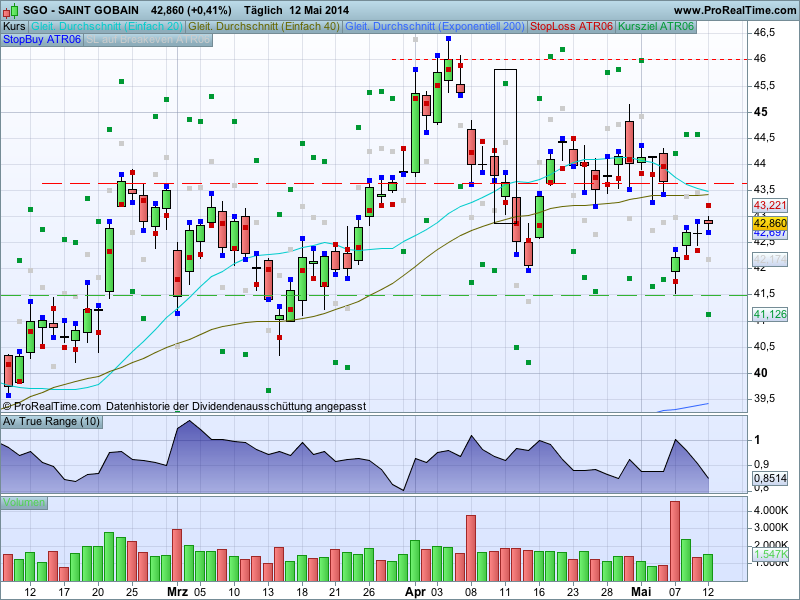Select the Gleit. Durchschnitt (Einfach 20) label
The height and width of the screenshot is (600, 800).
tap(107, 27)
